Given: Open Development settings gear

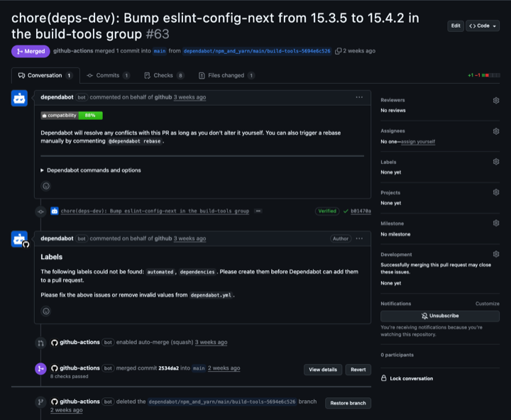Looking at the screenshot, I should (x=495, y=254).
